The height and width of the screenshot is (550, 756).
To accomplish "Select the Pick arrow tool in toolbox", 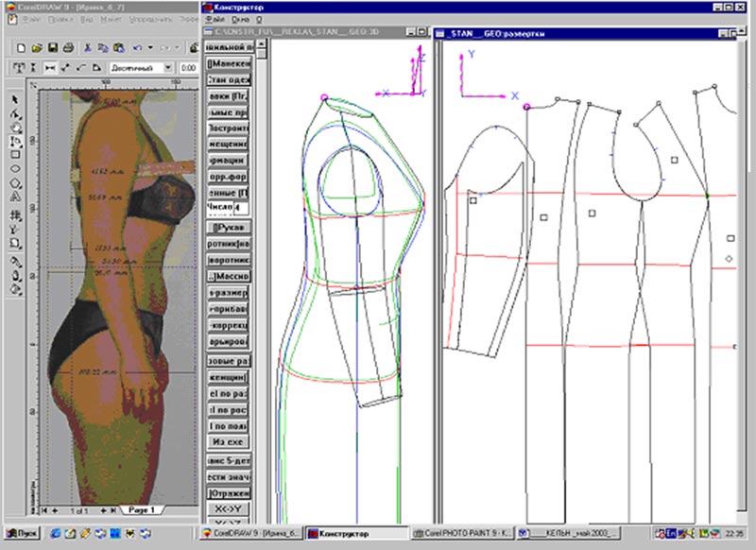I will point(15,98).
